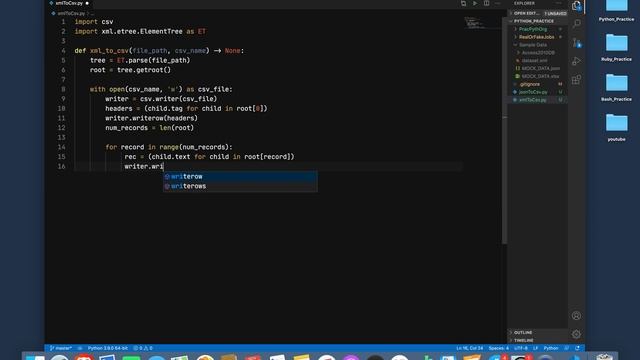Open the Manage gear icon
Image resolution: width=640 pixels, height=360 pixels.
(576, 334)
